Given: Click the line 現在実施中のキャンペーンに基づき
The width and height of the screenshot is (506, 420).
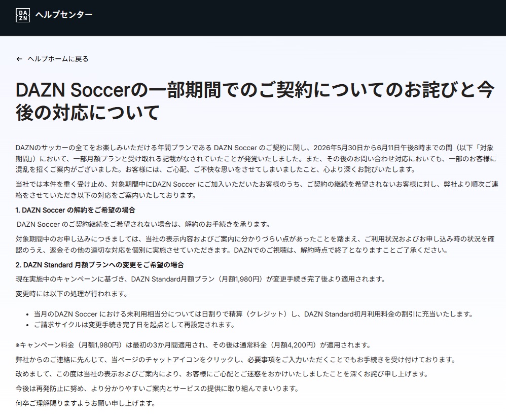Looking at the screenshot, I should tap(200, 279).
